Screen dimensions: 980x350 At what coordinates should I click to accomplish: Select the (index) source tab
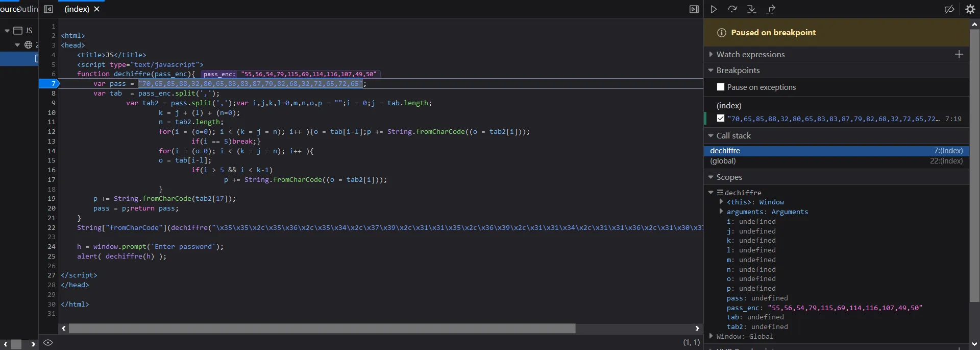pyautogui.click(x=77, y=9)
